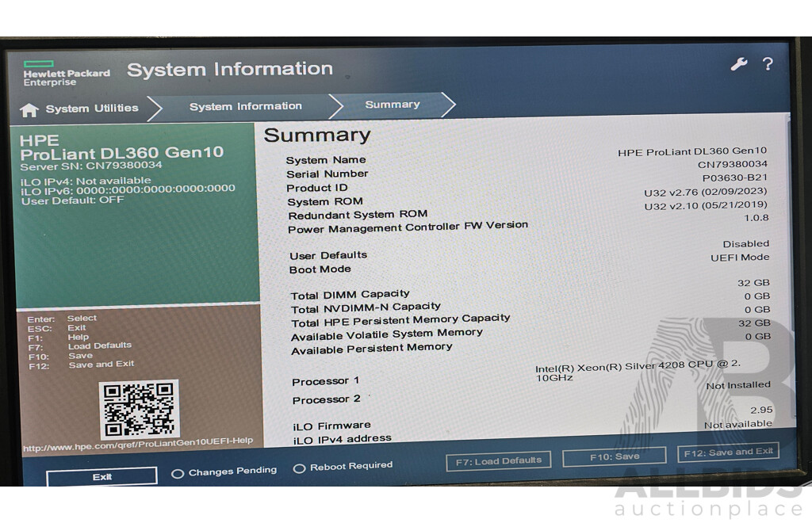Open help with the question mark icon
Screen dimensions: 812x523
768,63
